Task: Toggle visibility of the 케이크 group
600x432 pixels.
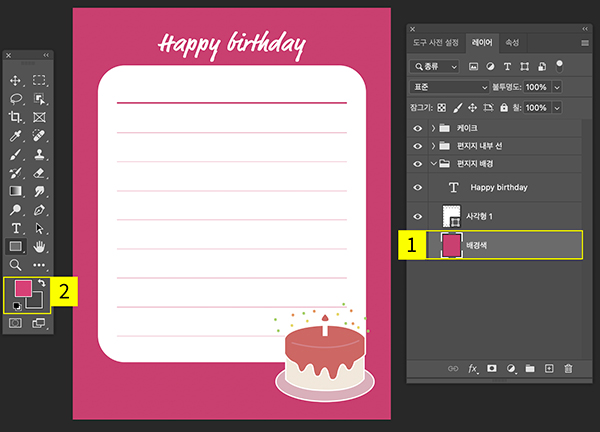Action: pos(417,128)
